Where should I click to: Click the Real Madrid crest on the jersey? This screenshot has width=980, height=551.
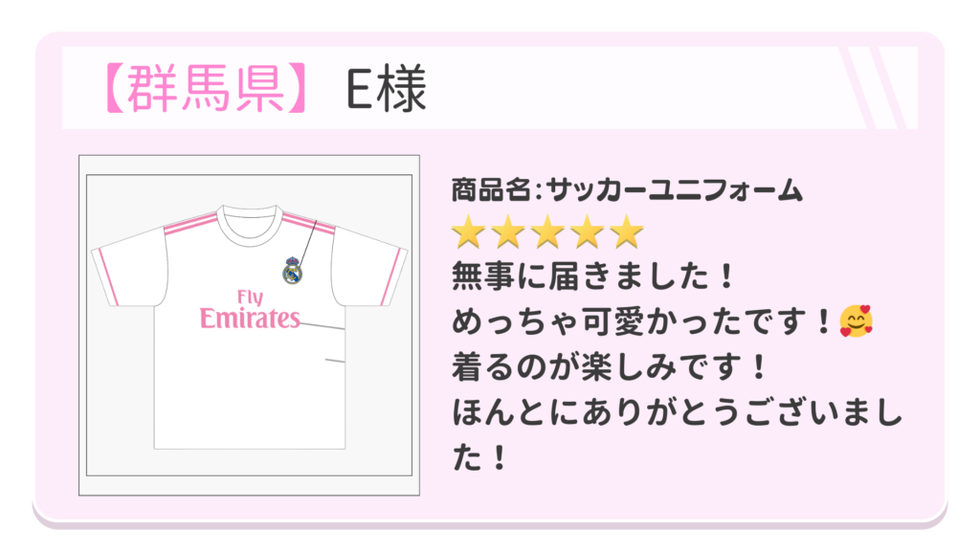(x=292, y=271)
